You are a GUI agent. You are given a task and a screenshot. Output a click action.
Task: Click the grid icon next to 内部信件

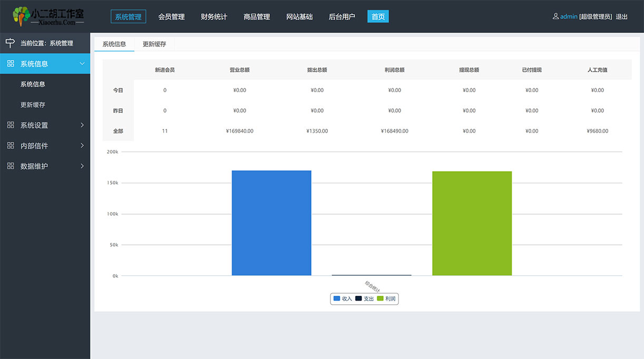pyautogui.click(x=11, y=146)
